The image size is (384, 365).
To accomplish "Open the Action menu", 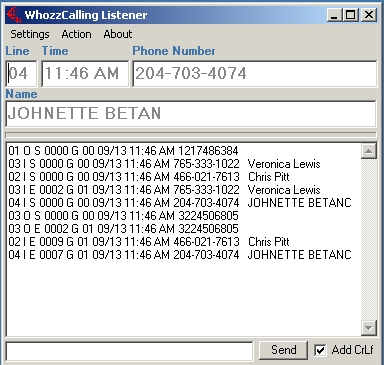I will [76, 34].
